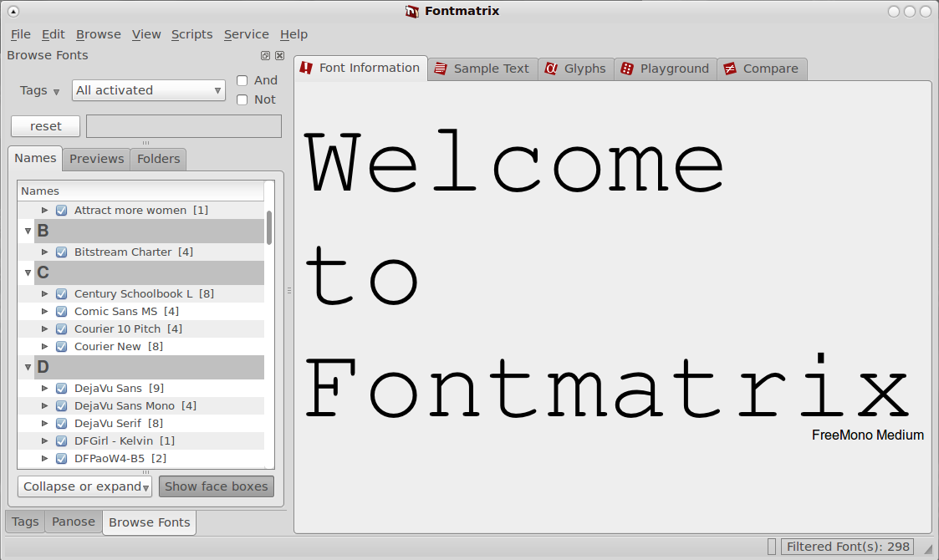The height and width of the screenshot is (560, 939).
Task: Select the Names tab
Action: tap(35, 158)
